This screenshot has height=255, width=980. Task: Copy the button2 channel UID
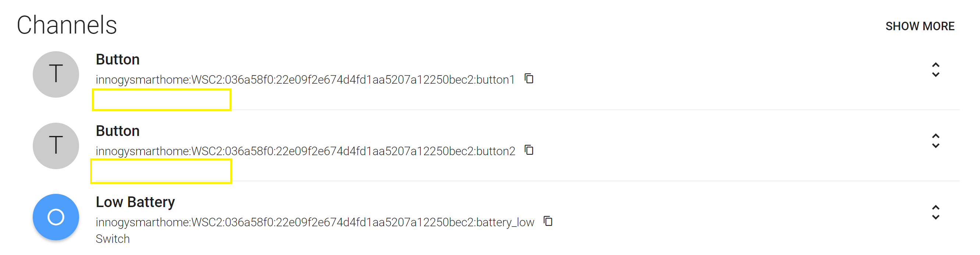pos(529,150)
